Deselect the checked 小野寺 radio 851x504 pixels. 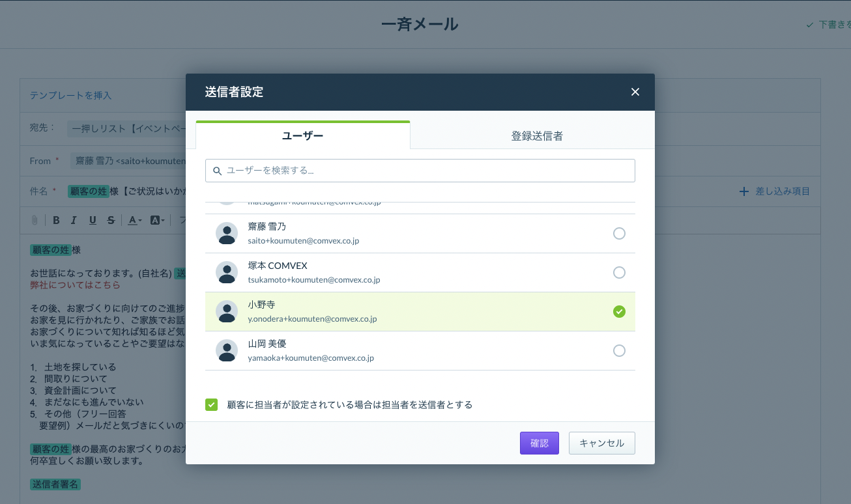pyautogui.click(x=619, y=312)
